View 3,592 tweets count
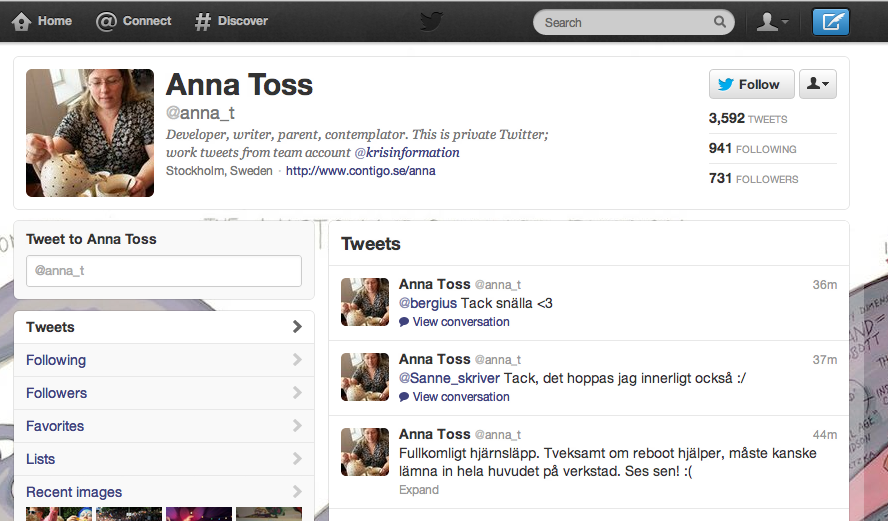 coord(748,118)
